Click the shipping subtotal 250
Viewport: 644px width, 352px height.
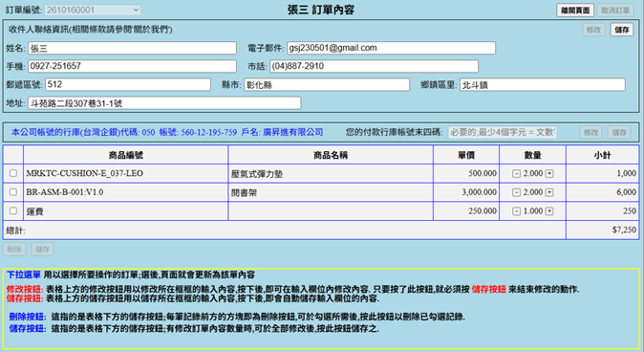click(x=630, y=211)
